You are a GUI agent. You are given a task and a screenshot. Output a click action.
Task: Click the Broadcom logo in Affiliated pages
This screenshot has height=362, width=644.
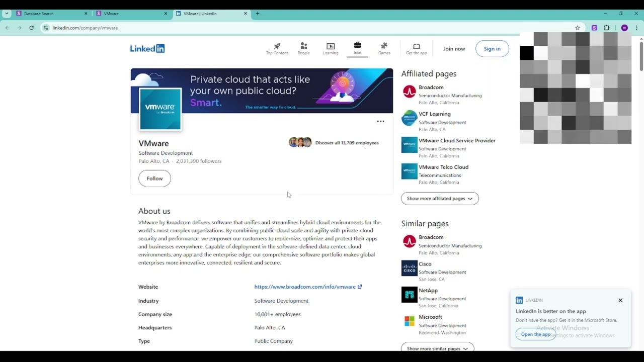pyautogui.click(x=410, y=92)
